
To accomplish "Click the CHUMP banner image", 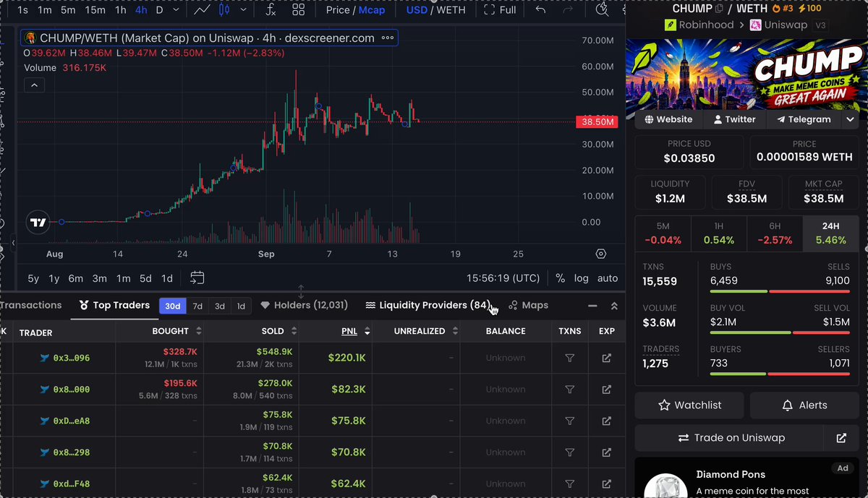I will point(746,73).
